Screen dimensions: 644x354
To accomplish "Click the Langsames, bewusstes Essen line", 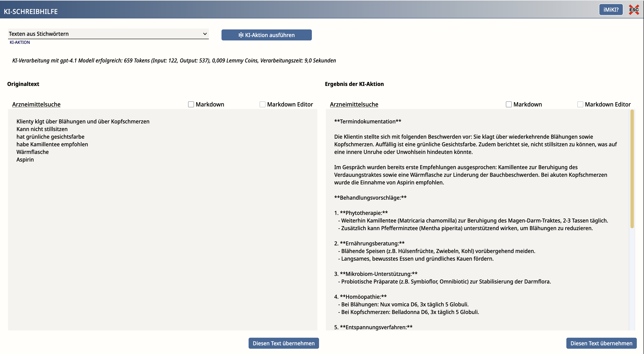I will click(x=416, y=259).
